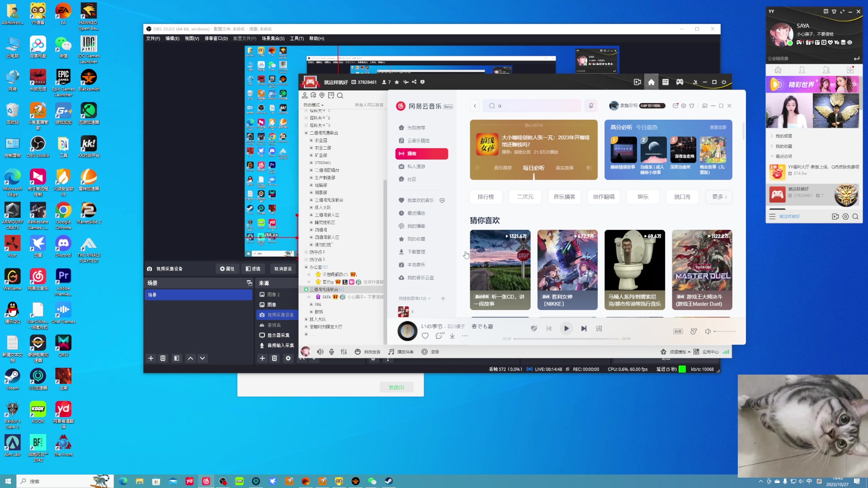Toggle YY channel speaker output icon
The image size is (868, 488).
320,352
